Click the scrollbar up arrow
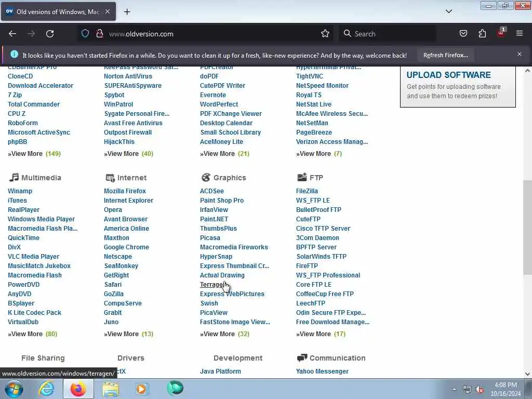The image size is (532, 399). pyautogui.click(x=527, y=71)
